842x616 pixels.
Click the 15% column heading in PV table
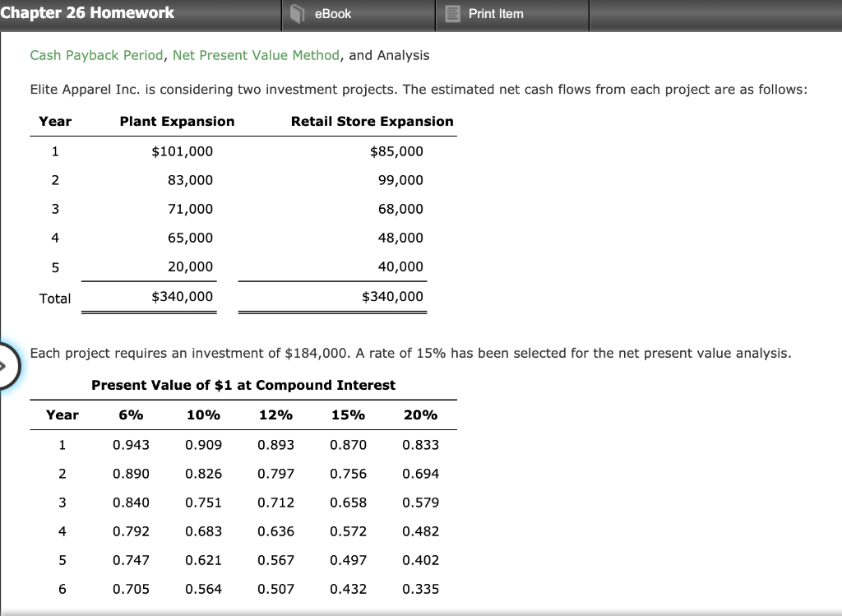click(x=349, y=415)
